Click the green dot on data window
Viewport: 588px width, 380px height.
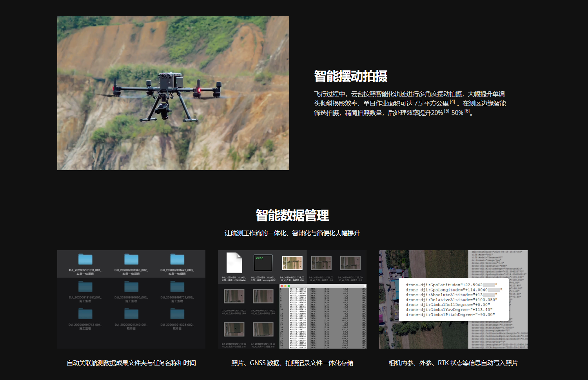pos(289,286)
